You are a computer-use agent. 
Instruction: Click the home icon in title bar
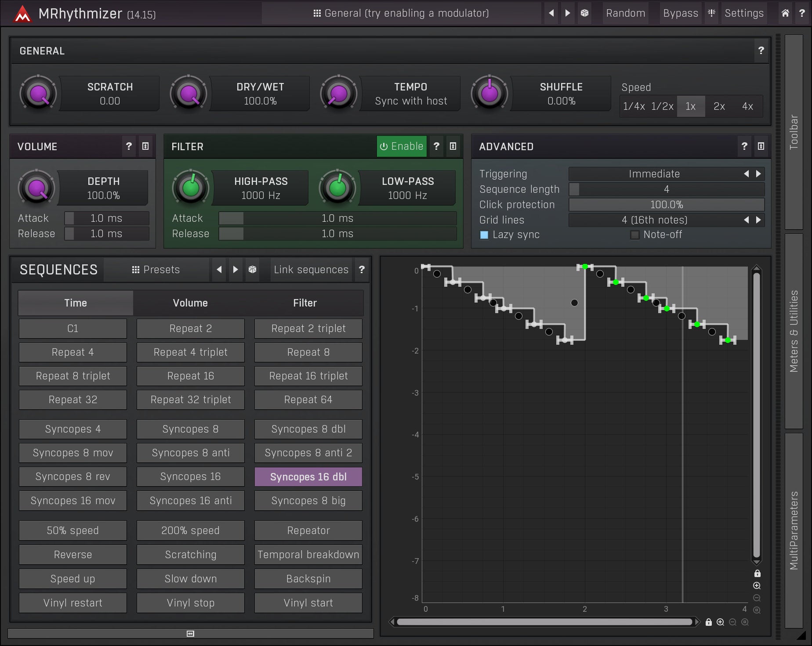(x=785, y=13)
